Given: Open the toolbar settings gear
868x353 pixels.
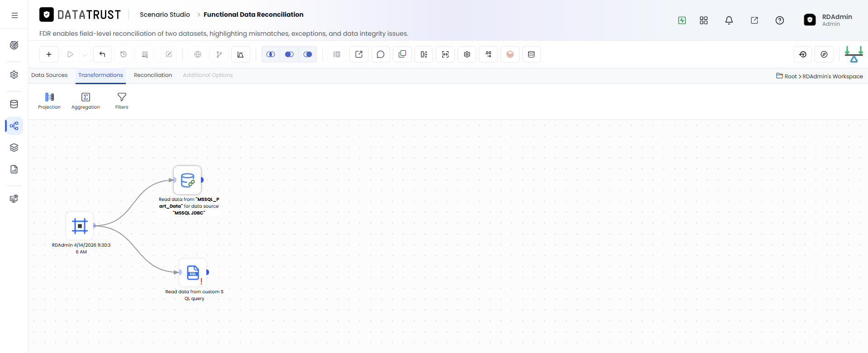Looking at the screenshot, I should point(467,54).
